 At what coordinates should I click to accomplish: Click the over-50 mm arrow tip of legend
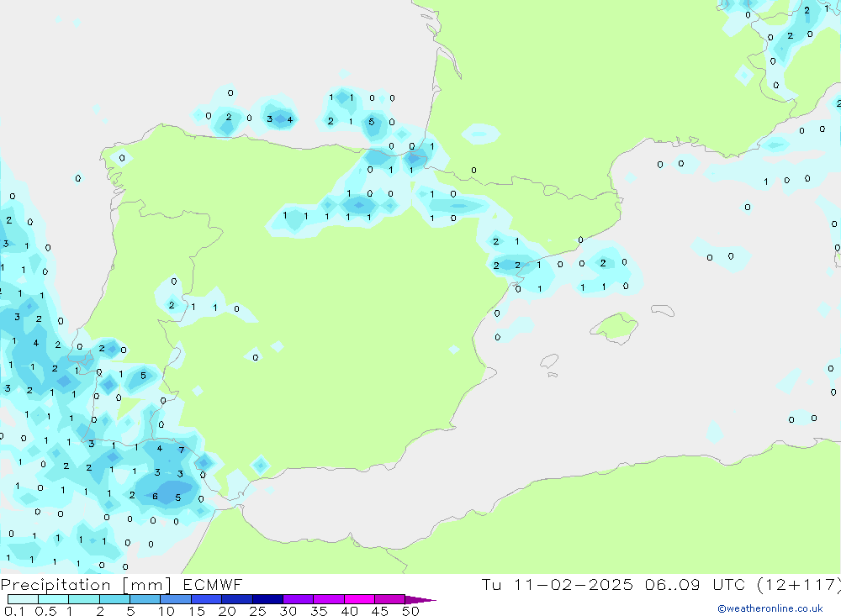pos(420,600)
